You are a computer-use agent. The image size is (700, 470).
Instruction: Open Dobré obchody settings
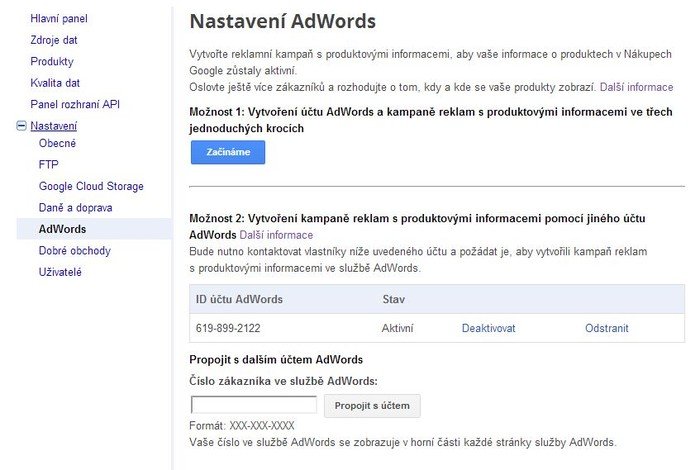click(x=75, y=250)
